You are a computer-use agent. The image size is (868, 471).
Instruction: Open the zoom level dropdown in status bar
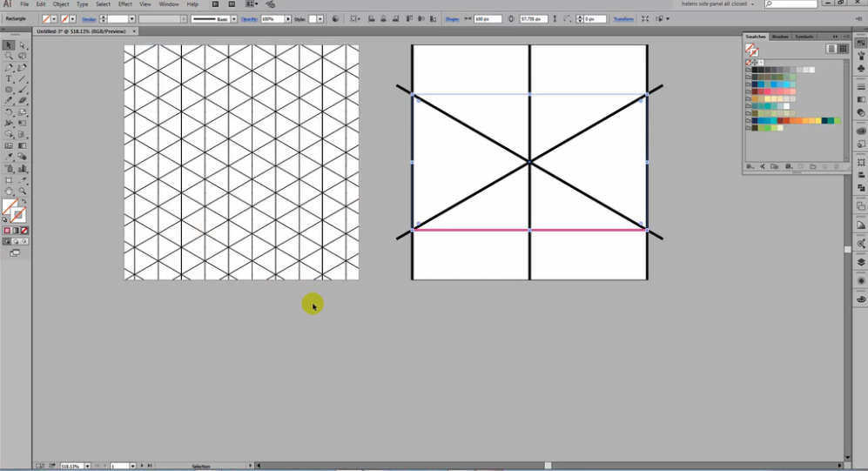(87, 466)
